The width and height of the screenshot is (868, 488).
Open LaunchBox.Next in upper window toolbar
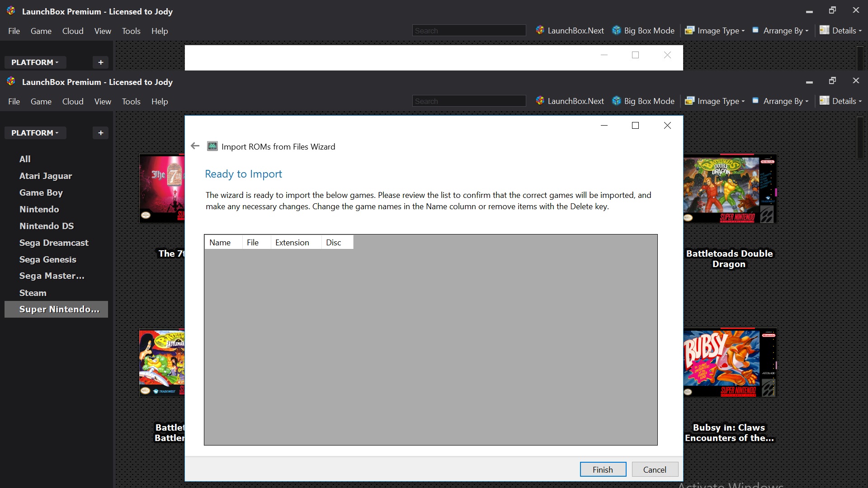[x=570, y=31]
